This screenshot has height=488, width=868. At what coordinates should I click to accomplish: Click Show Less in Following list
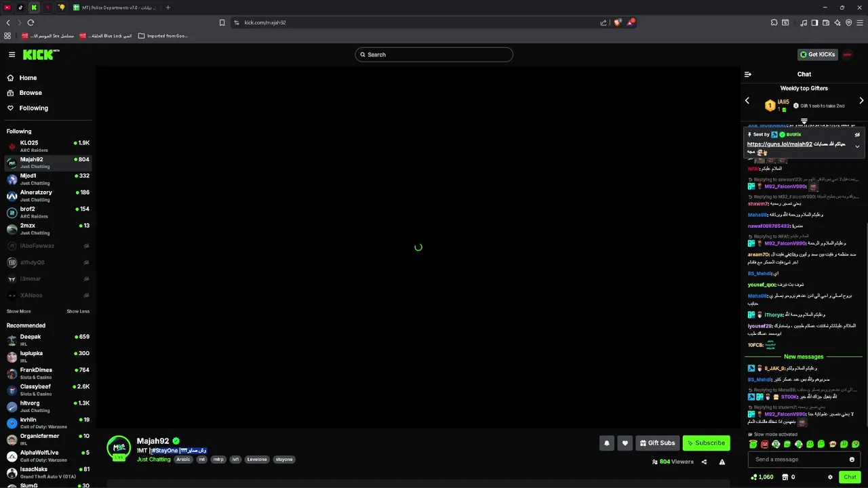coord(78,311)
